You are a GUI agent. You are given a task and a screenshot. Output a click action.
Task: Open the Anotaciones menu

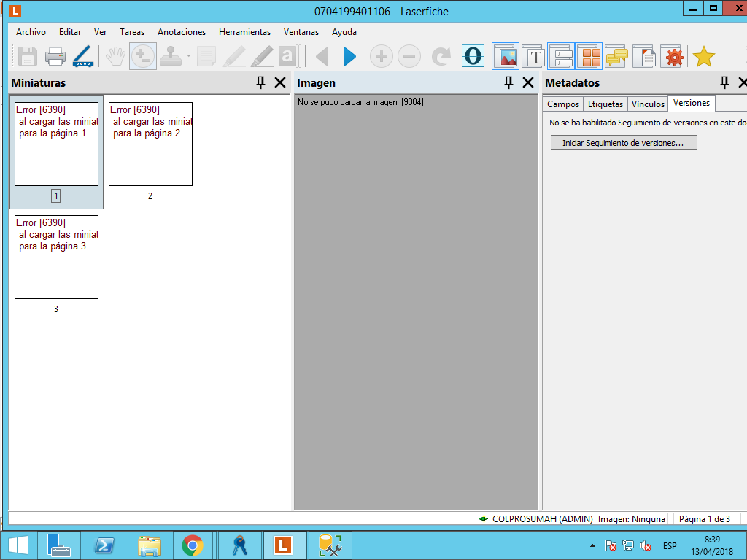click(x=182, y=32)
